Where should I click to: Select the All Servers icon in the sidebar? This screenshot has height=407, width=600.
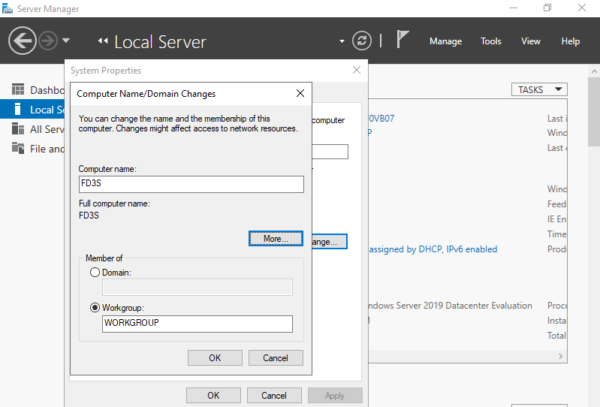click(x=18, y=129)
